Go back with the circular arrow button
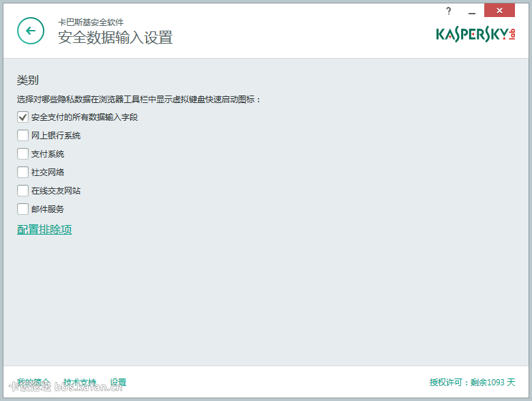This screenshot has height=401, width=532. point(31,31)
